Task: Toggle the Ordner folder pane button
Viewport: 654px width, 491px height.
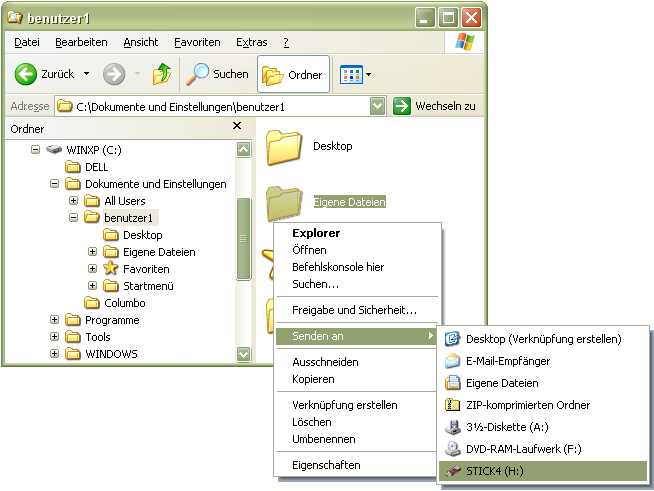Action: pos(293,74)
